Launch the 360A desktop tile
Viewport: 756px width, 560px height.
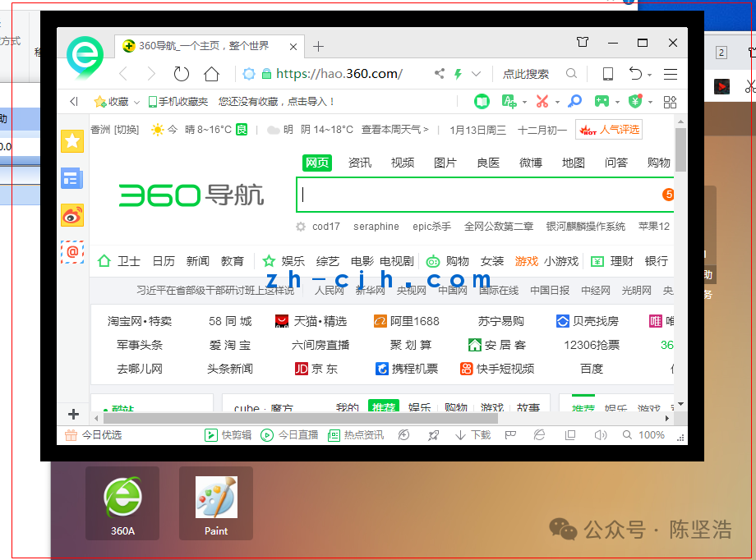pos(122,503)
